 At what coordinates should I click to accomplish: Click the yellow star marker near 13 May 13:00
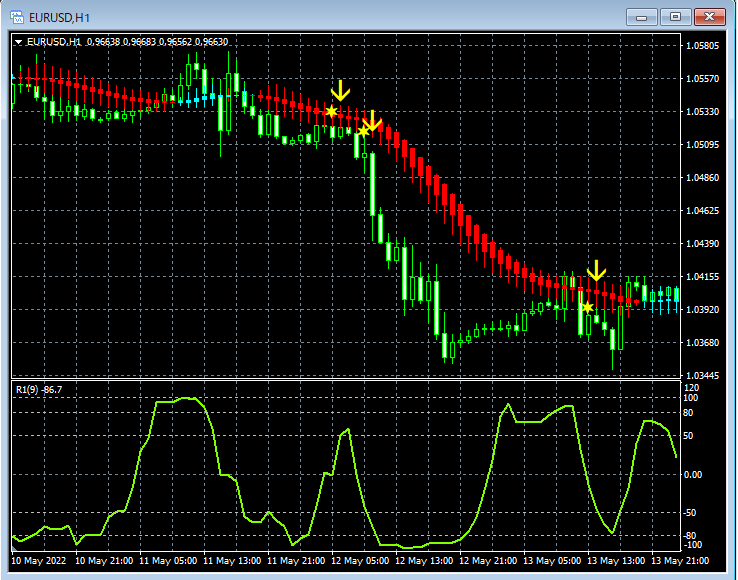(587, 307)
